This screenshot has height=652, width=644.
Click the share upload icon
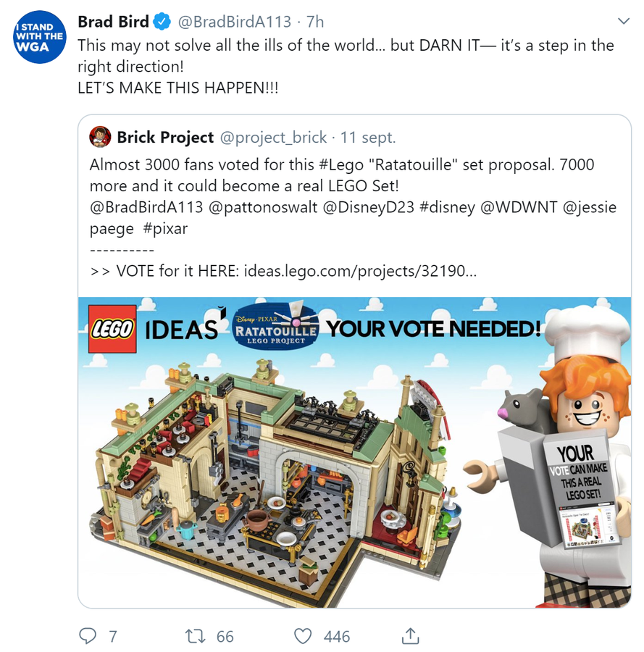tap(410, 635)
